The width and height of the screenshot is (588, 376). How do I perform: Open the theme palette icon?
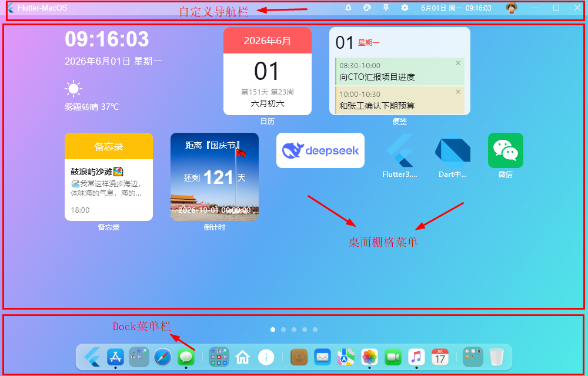tap(367, 8)
